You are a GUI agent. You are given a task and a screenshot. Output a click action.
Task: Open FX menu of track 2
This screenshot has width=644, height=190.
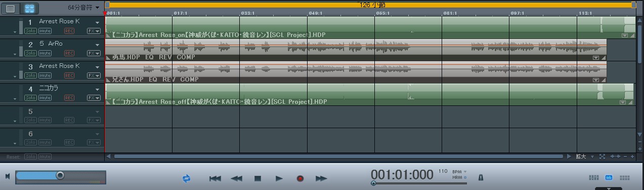click(x=94, y=53)
